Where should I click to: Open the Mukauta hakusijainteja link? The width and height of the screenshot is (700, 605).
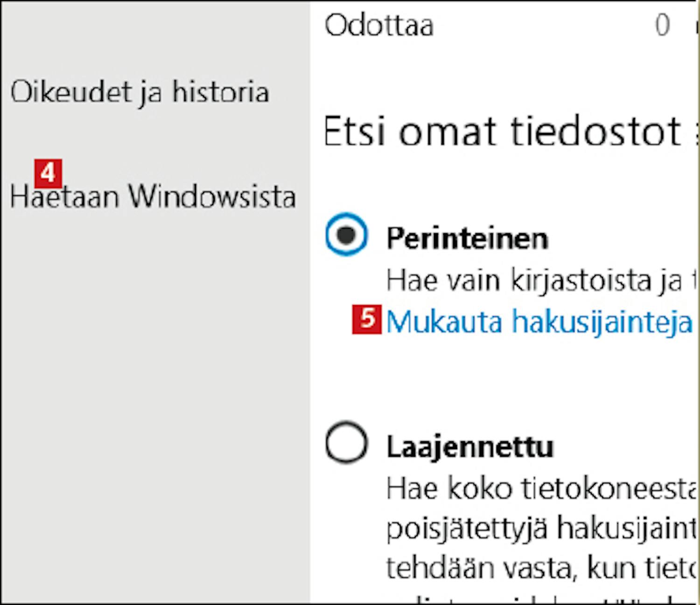coord(539,322)
